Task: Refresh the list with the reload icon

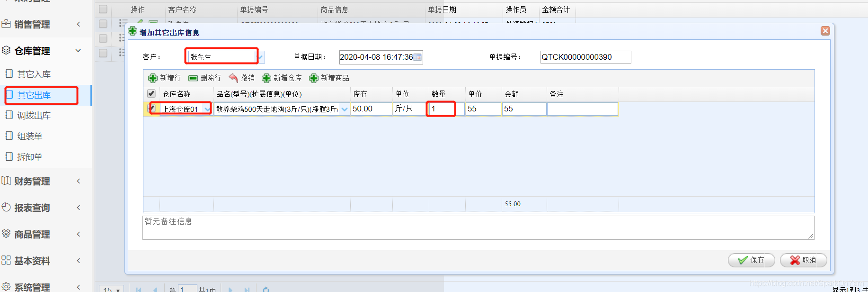Action: coord(266,290)
